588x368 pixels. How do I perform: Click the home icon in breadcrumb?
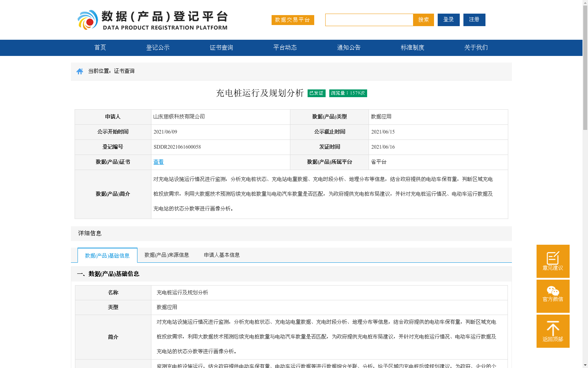pos(80,71)
